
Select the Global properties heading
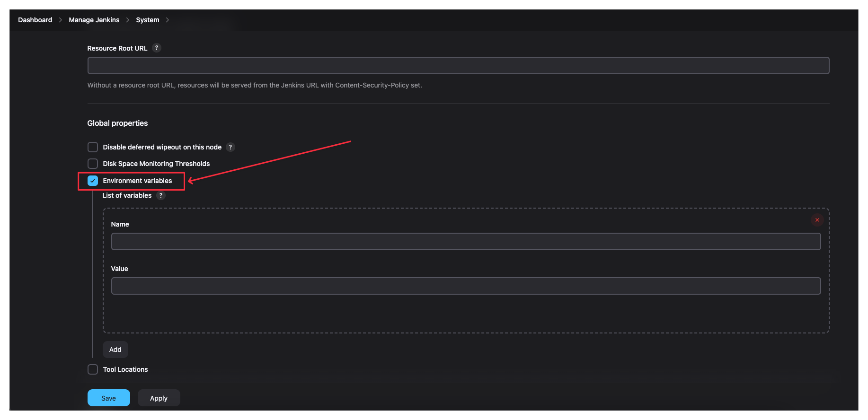pyautogui.click(x=117, y=123)
